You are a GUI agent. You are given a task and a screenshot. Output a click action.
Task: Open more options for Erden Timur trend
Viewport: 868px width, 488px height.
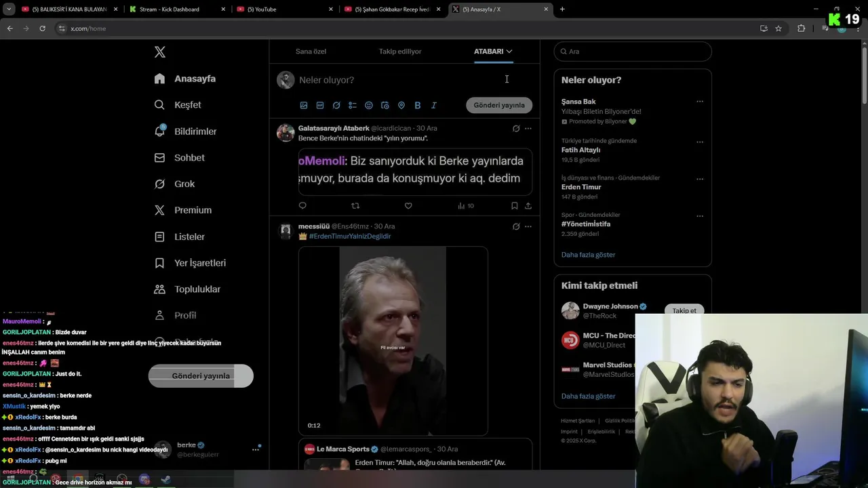[x=700, y=179]
